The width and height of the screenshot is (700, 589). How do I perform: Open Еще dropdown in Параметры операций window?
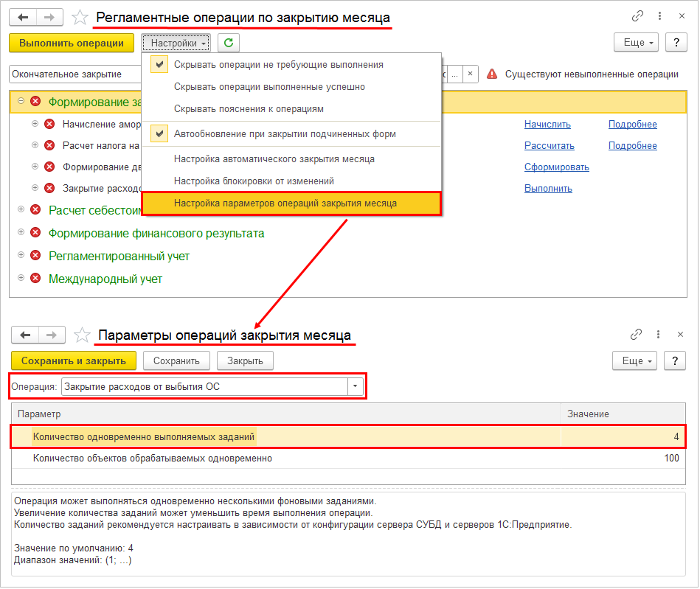click(x=635, y=360)
